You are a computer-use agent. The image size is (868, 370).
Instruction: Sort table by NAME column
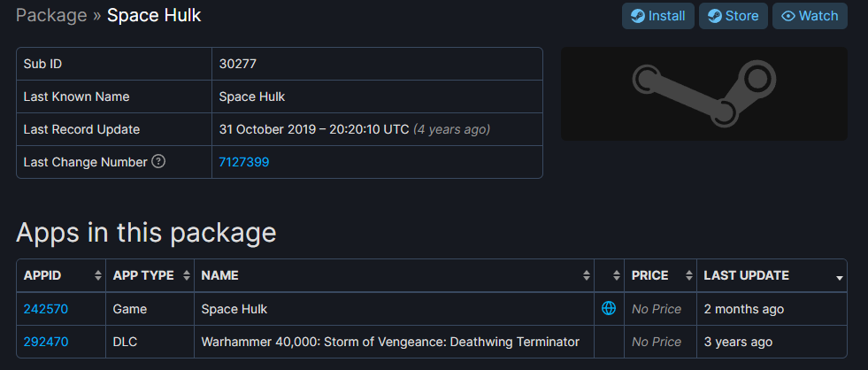click(393, 275)
